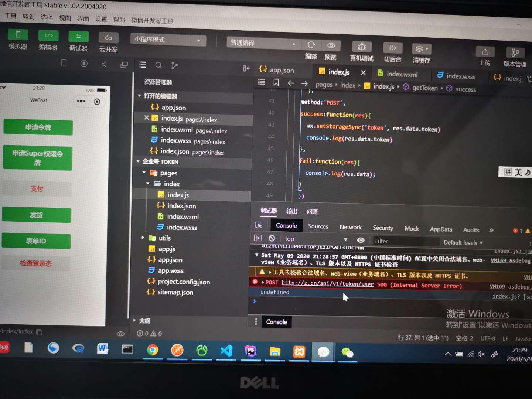This screenshot has height=399, width=532.
Task: Clear the console with the ban icon
Action: click(x=272, y=238)
